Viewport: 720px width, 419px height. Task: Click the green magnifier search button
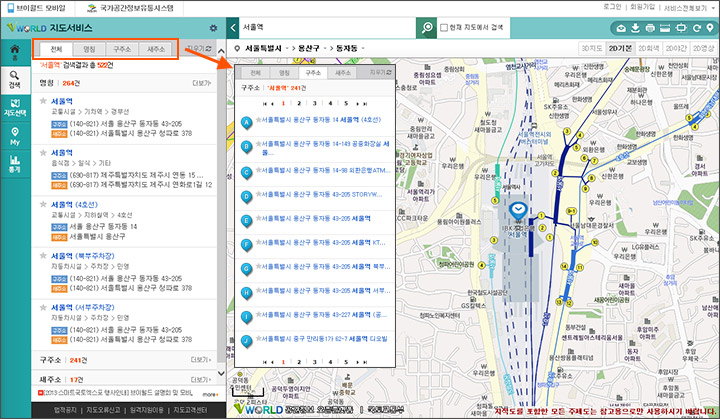(427, 28)
